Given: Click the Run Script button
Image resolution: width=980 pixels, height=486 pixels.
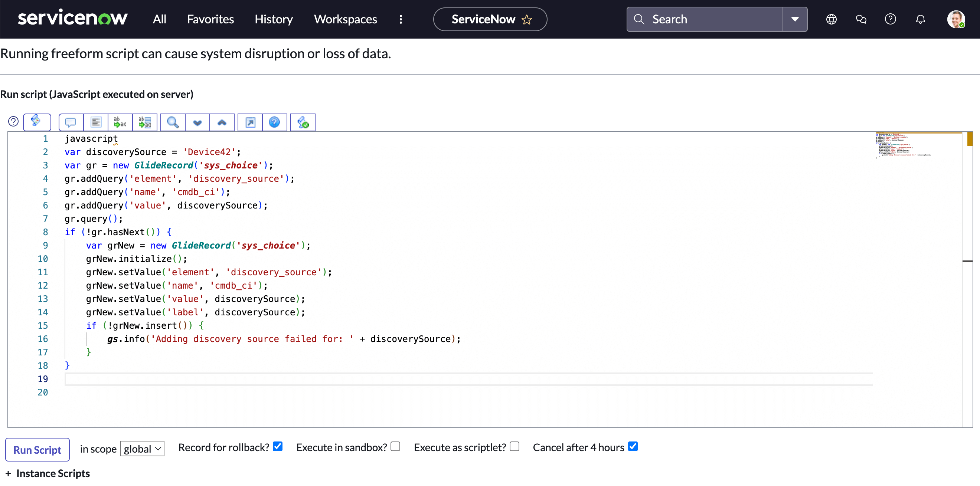Looking at the screenshot, I should point(37,450).
